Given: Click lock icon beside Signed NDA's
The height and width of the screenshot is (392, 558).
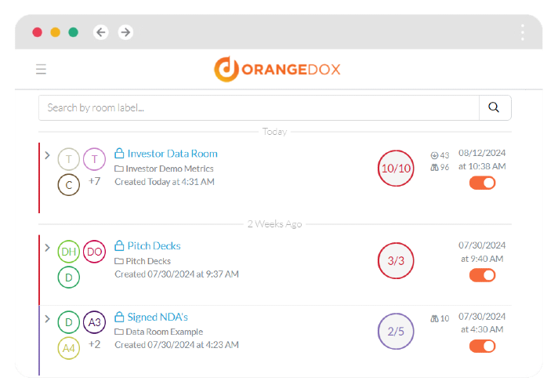Looking at the screenshot, I should click(119, 317).
